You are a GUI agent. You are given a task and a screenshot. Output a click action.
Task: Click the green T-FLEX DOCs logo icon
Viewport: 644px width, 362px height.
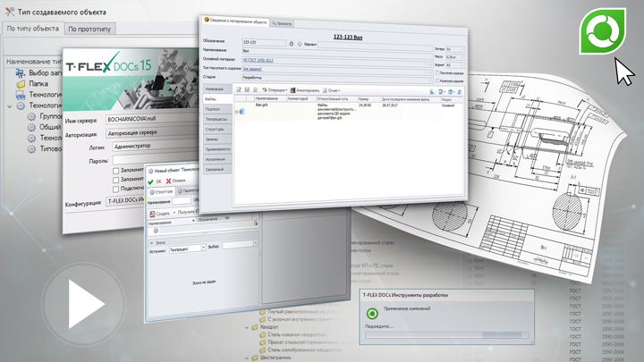pyautogui.click(x=603, y=31)
